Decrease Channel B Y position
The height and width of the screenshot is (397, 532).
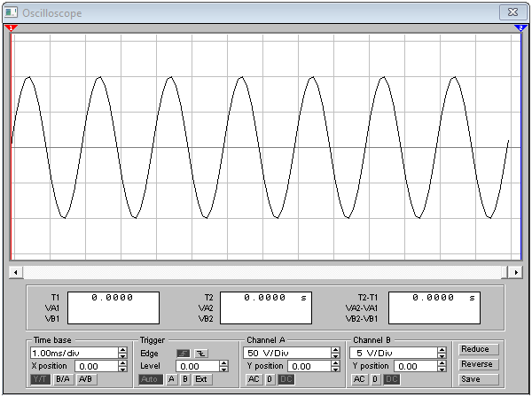pyautogui.click(x=442, y=369)
